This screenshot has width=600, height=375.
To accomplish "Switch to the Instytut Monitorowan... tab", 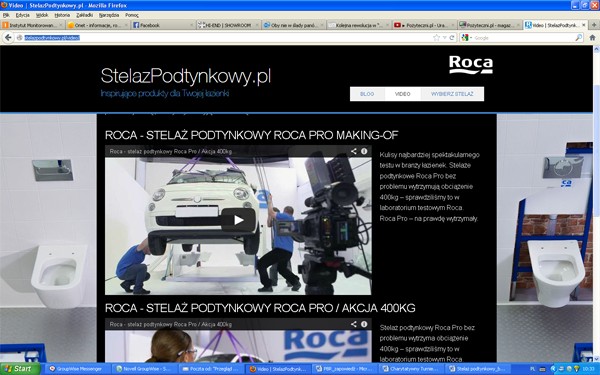I will click(x=32, y=25).
